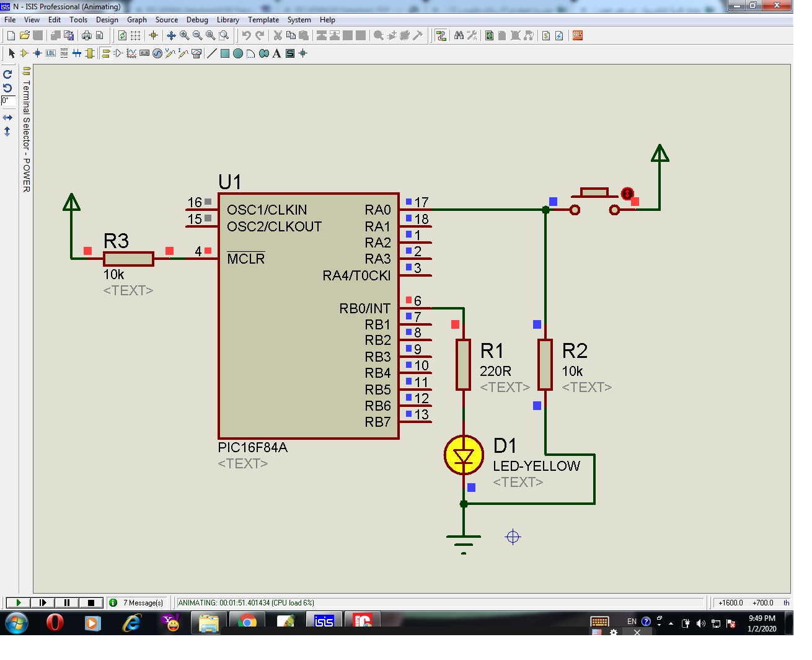Select the Graph mode tool
Viewport: 812px width, 660px height.
pyautogui.click(x=131, y=53)
